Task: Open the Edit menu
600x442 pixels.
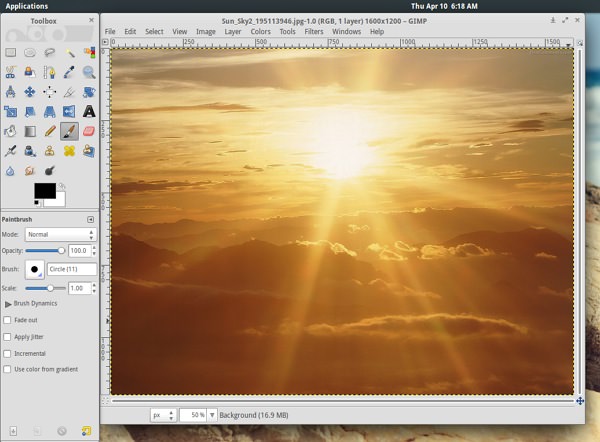Action: click(x=130, y=32)
